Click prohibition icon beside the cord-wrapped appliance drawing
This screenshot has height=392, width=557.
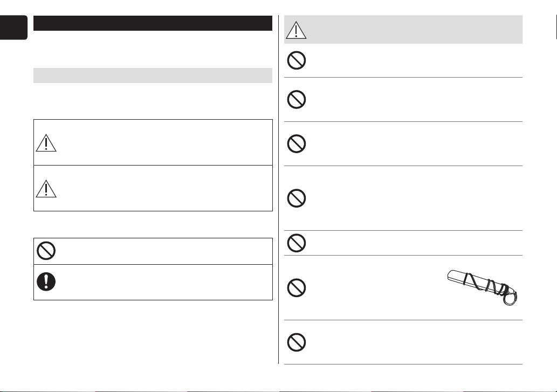coord(296,287)
